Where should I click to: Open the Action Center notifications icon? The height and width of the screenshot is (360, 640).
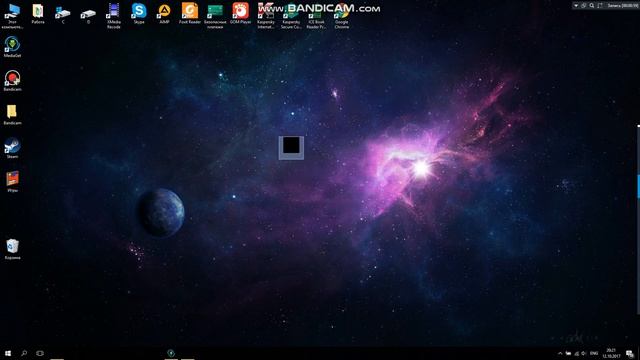pyautogui.click(x=630, y=353)
